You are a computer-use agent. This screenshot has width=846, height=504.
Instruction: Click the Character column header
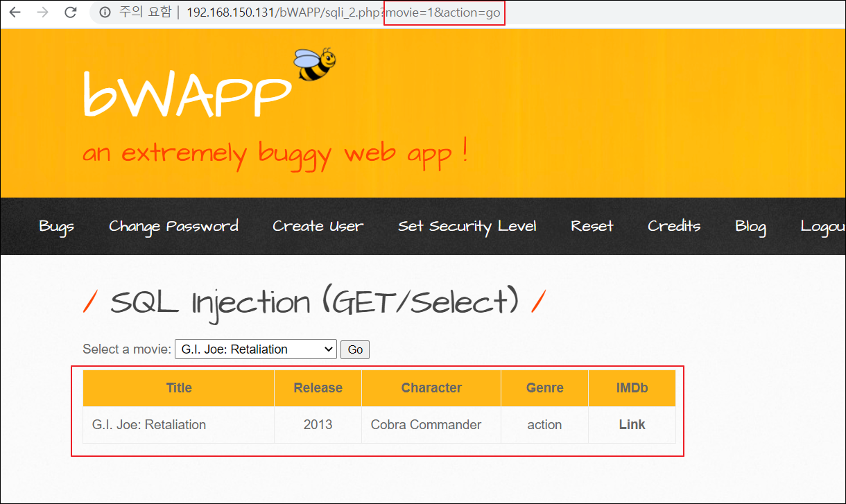pos(431,388)
